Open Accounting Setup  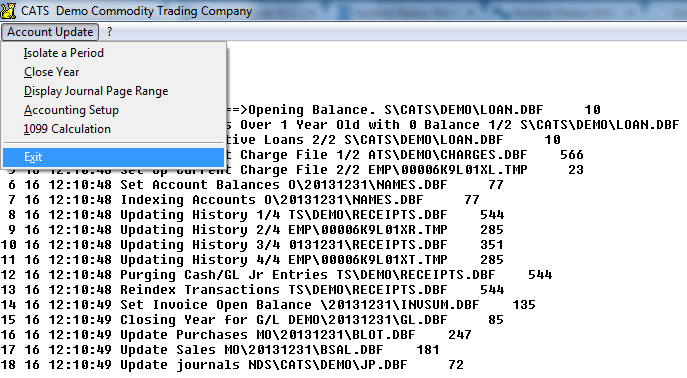pos(71,110)
